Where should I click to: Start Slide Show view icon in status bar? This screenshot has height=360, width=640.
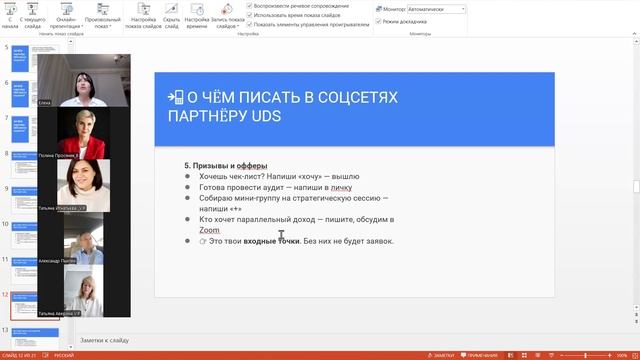551,356
